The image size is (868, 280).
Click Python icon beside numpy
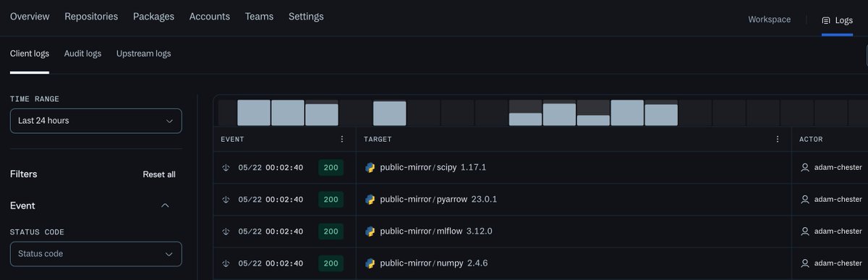(370, 263)
